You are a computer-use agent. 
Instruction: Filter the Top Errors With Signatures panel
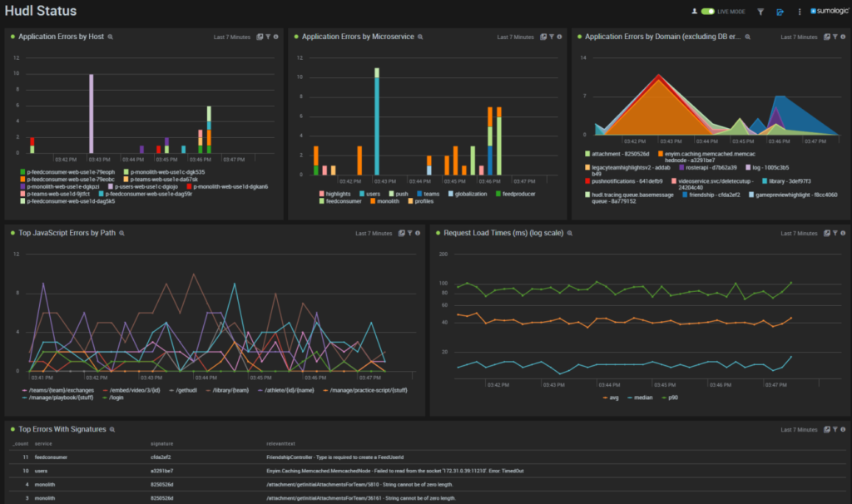click(x=835, y=430)
